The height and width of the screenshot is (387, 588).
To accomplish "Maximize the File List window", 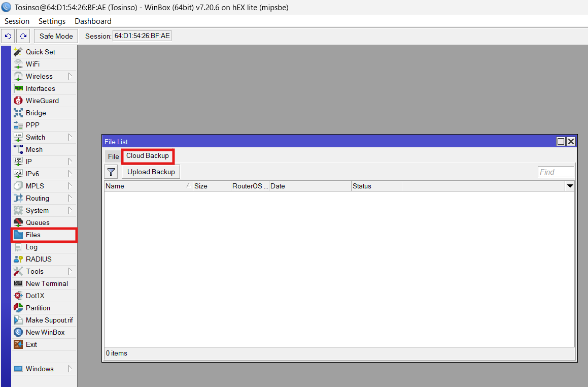I will [x=561, y=142].
